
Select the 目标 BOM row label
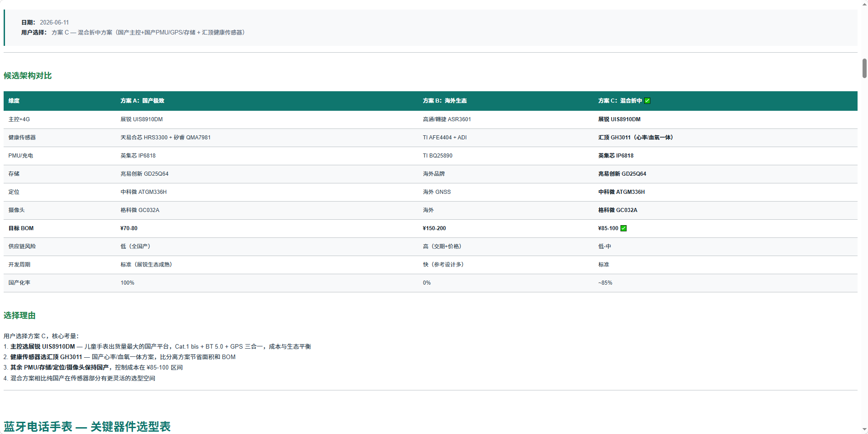21,228
